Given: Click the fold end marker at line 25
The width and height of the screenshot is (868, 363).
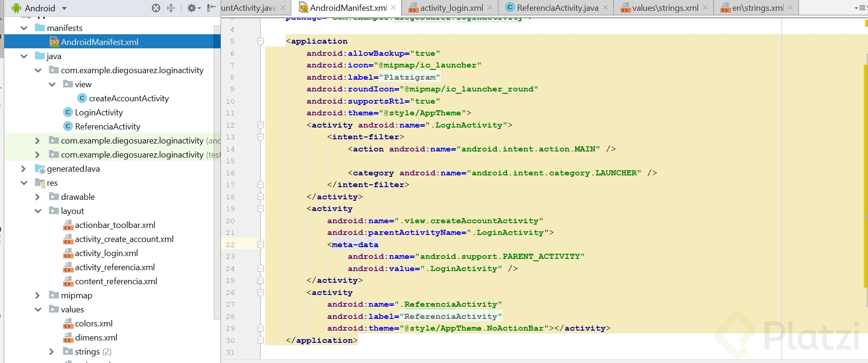Looking at the screenshot, I should point(260,280).
